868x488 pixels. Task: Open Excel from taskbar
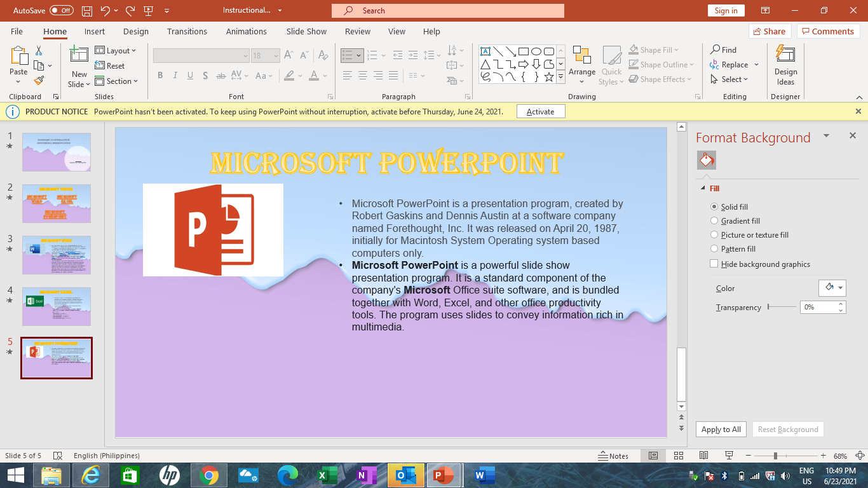pyautogui.click(x=328, y=475)
